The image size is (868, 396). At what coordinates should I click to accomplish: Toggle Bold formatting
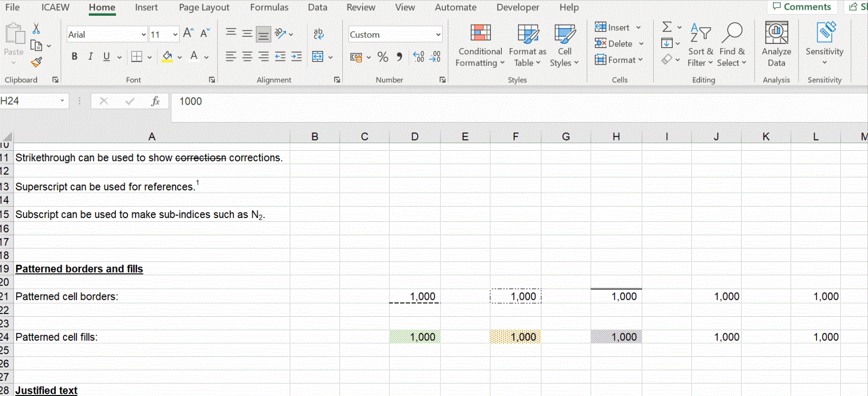pyautogui.click(x=74, y=56)
